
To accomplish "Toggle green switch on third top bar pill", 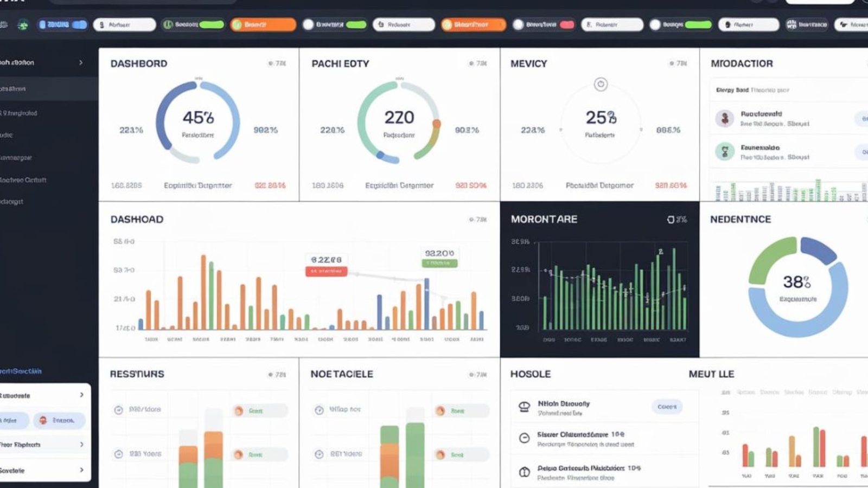I will pos(212,24).
